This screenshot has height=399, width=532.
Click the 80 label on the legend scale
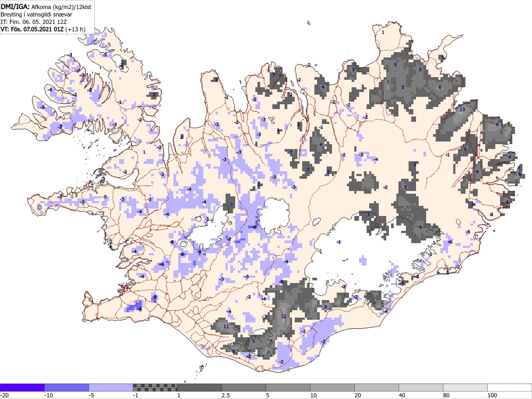[x=446, y=395]
